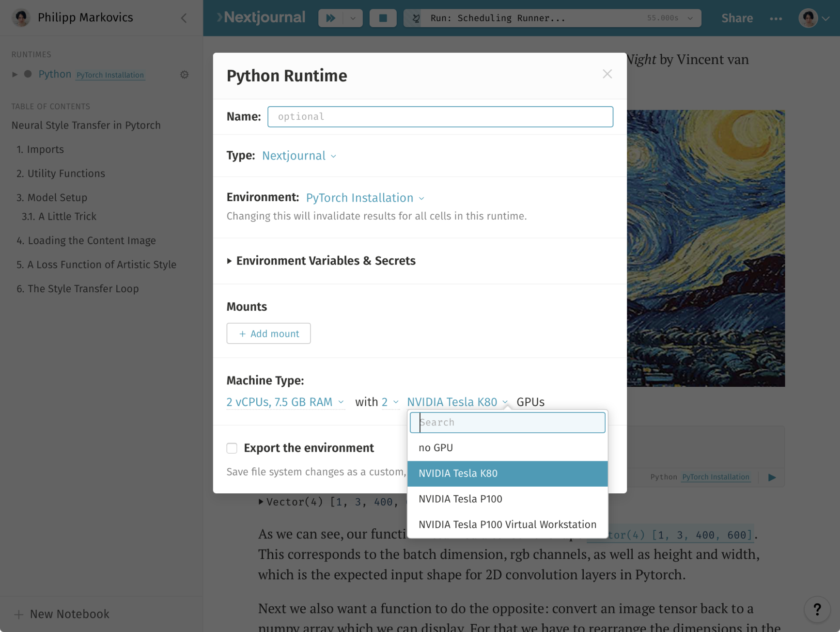The height and width of the screenshot is (632, 840).
Task: Go to Neural Style Transfer in Pytorch heading
Action: [86, 125]
